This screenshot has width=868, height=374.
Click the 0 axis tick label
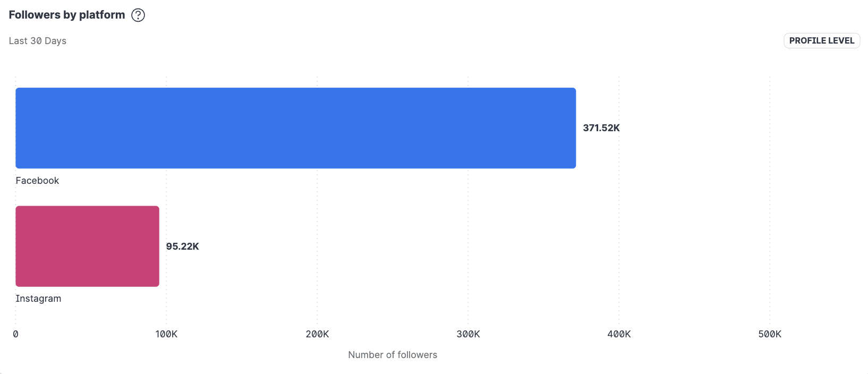coord(15,334)
